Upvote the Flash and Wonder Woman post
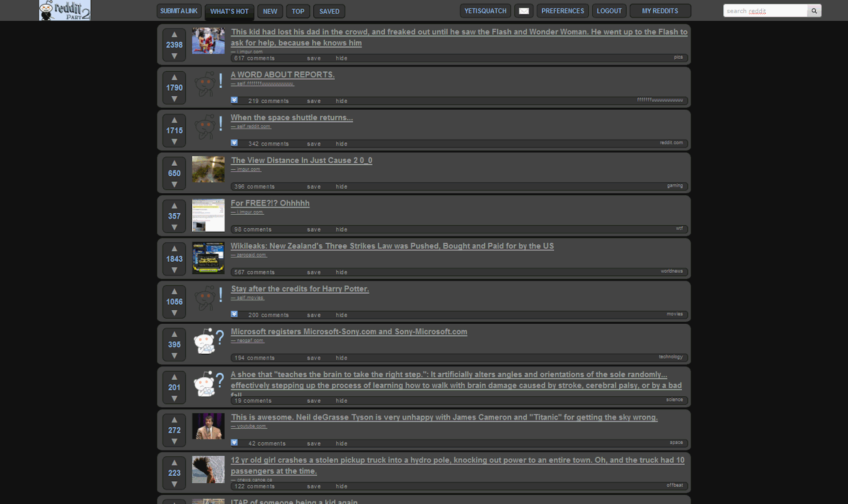The width and height of the screenshot is (848, 504). click(174, 35)
